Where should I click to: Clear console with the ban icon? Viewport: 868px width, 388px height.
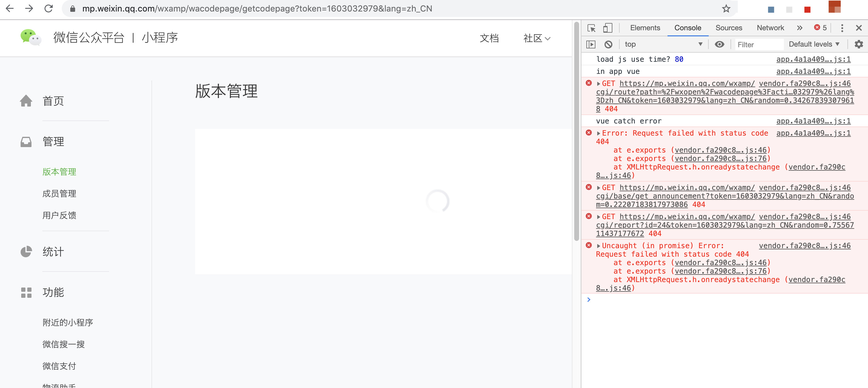coord(608,44)
